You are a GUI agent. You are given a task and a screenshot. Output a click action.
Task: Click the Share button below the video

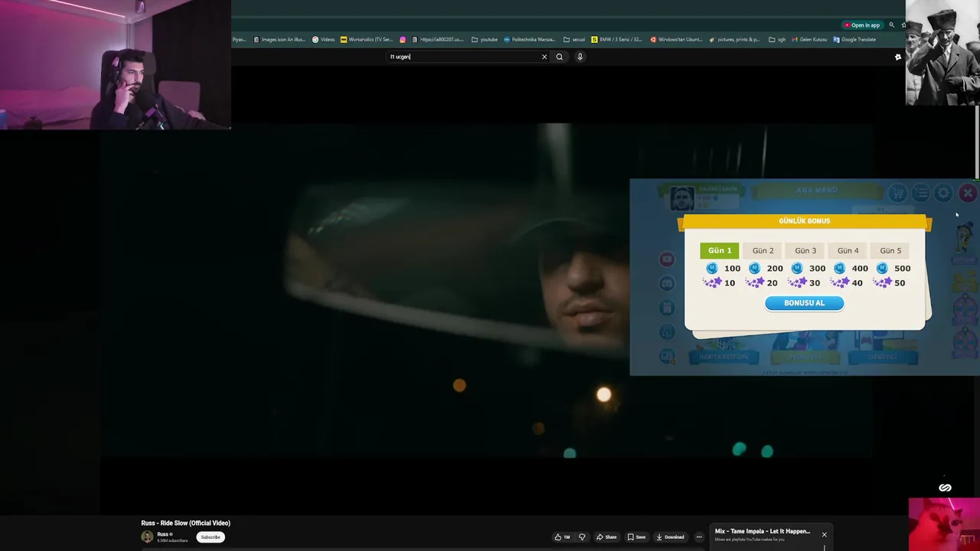click(606, 537)
